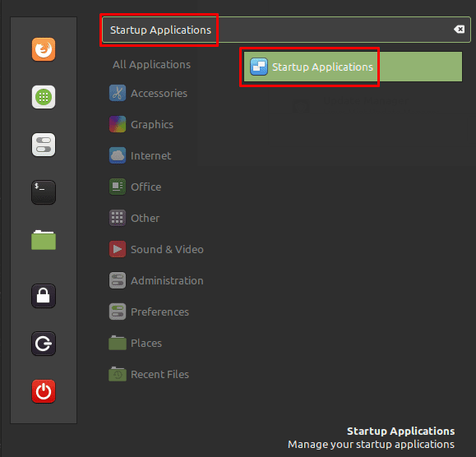Click the Startup Applications search box
The image size is (476, 457).
pyautogui.click(x=286, y=30)
